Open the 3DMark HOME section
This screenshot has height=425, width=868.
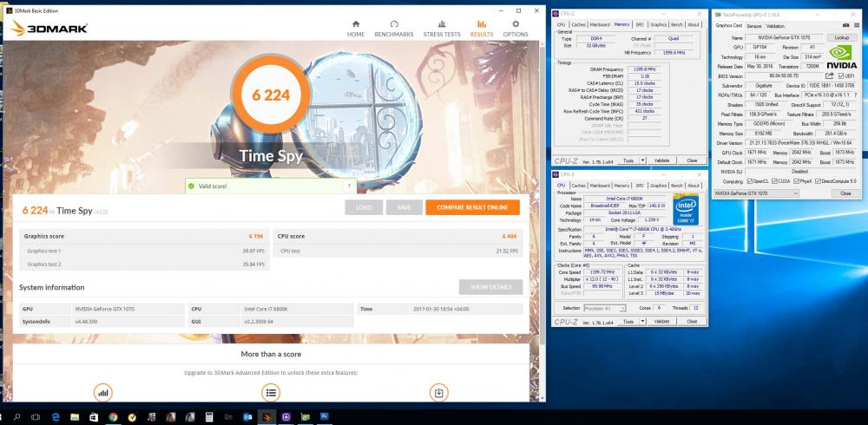pos(356,28)
